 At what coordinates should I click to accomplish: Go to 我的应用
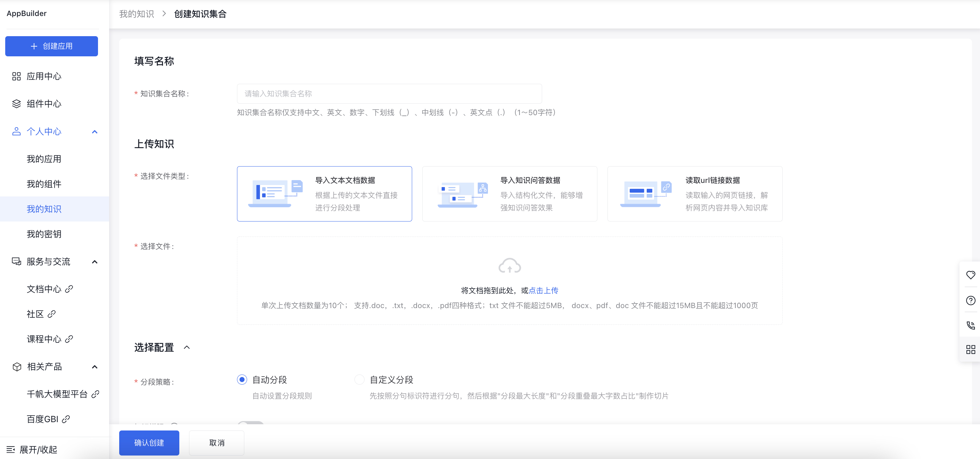pos(44,159)
